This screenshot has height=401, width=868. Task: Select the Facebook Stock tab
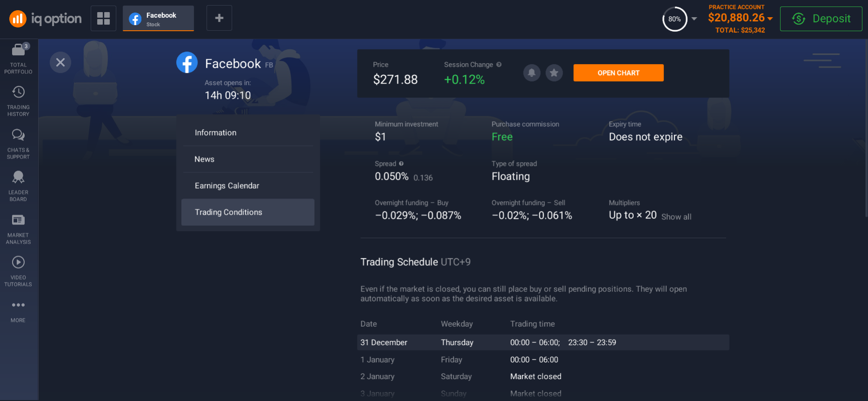tap(158, 19)
